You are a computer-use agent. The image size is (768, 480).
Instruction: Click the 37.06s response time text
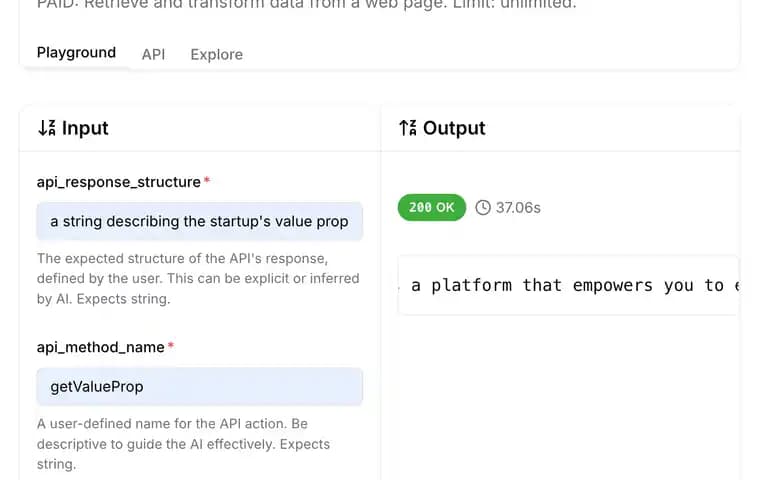518,208
